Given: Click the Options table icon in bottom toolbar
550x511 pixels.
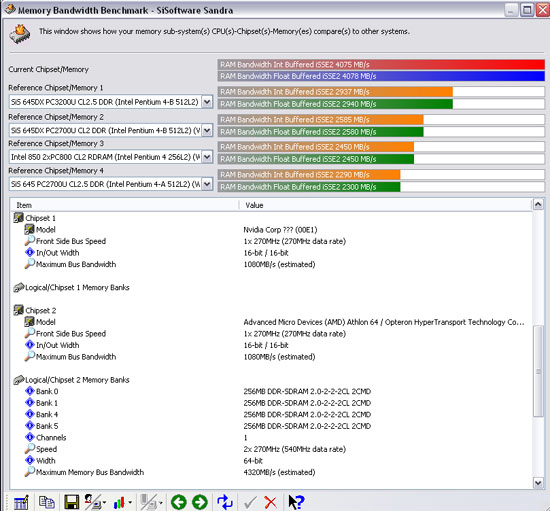Looking at the screenshot, I should [21, 503].
